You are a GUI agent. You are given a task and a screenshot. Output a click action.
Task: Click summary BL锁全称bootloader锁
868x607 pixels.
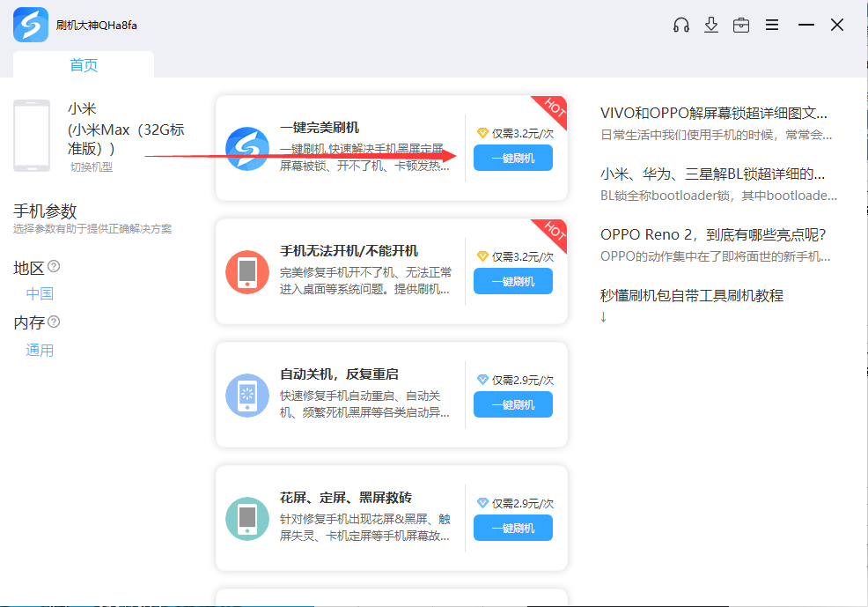(x=718, y=196)
